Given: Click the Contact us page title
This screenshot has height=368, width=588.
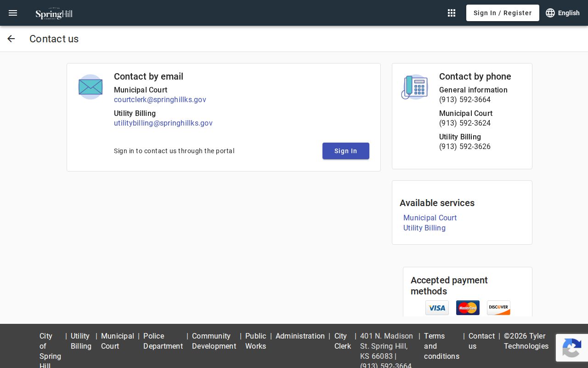Looking at the screenshot, I should [x=54, y=39].
